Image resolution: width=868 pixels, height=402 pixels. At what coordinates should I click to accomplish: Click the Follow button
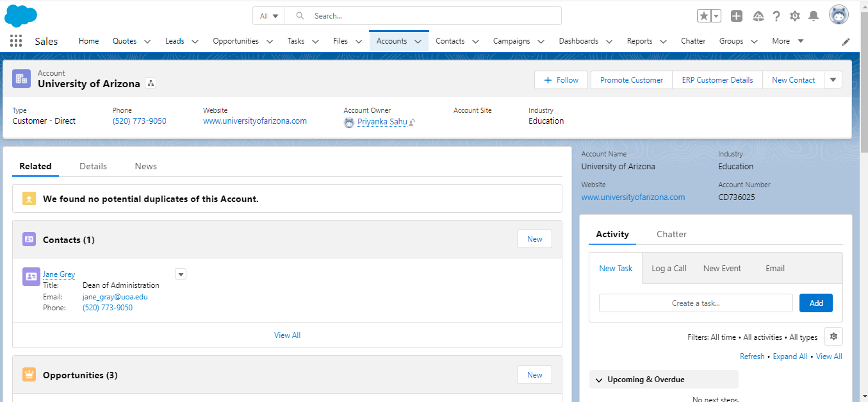click(561, 80)
